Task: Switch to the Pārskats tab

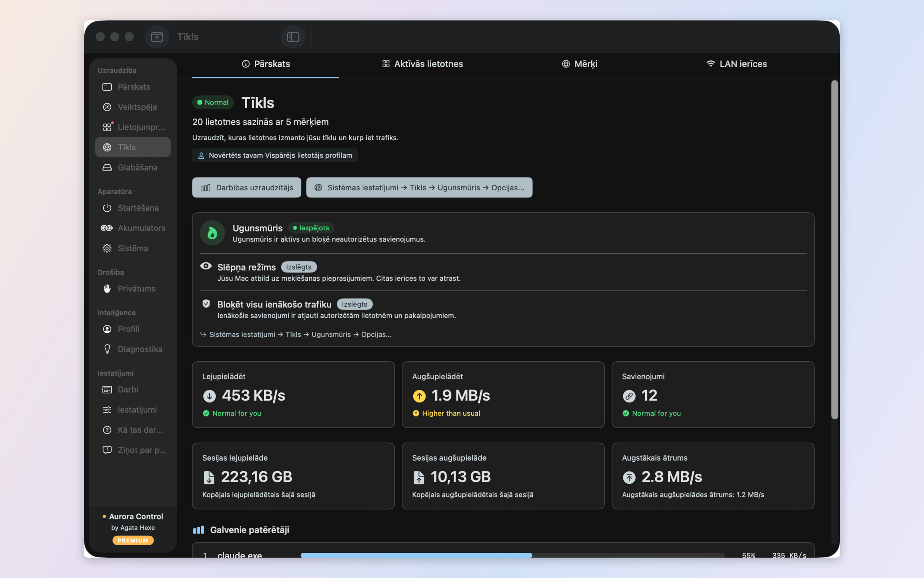Action: coord(266,64)
